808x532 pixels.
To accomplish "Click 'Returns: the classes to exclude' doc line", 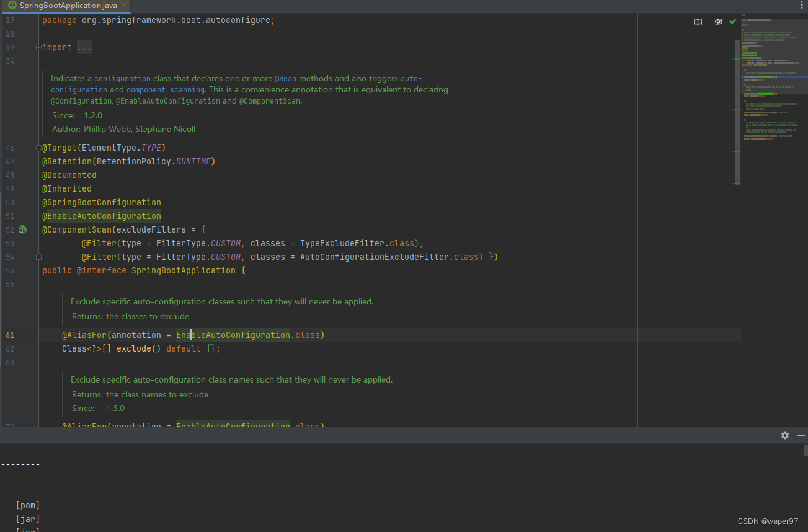I will (130, 316).
